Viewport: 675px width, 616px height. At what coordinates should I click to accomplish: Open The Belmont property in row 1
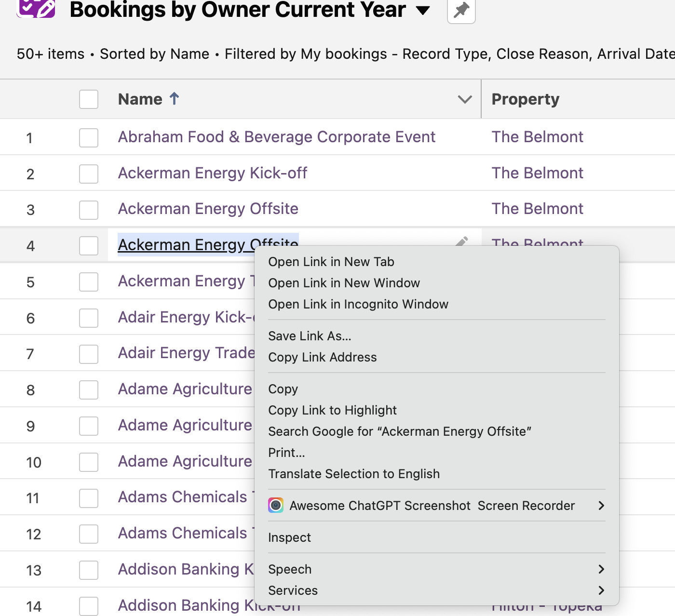tap(537, 137)
